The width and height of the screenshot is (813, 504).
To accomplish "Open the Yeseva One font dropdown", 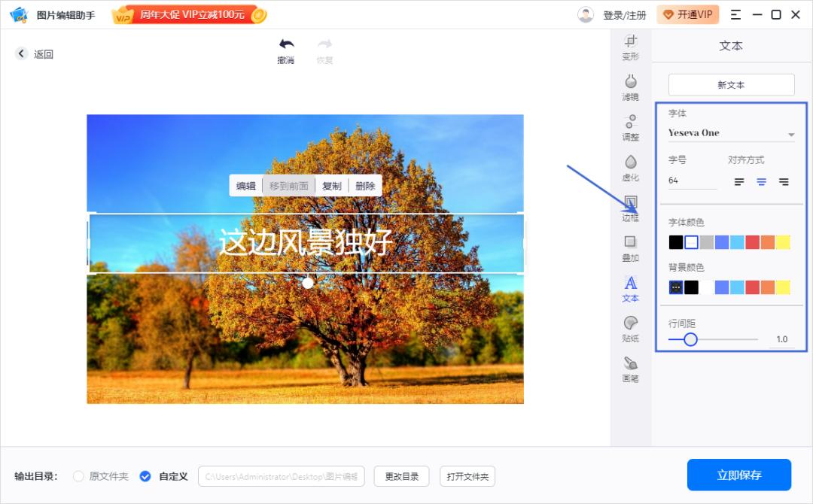I will (x=730, y=132).
